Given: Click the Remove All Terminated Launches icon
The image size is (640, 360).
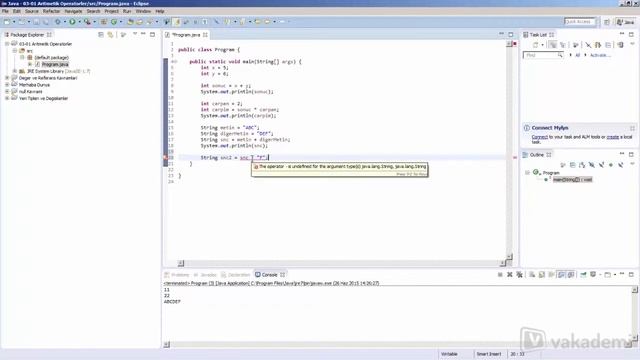Looking at the screenshot, I should coord(519,275).
